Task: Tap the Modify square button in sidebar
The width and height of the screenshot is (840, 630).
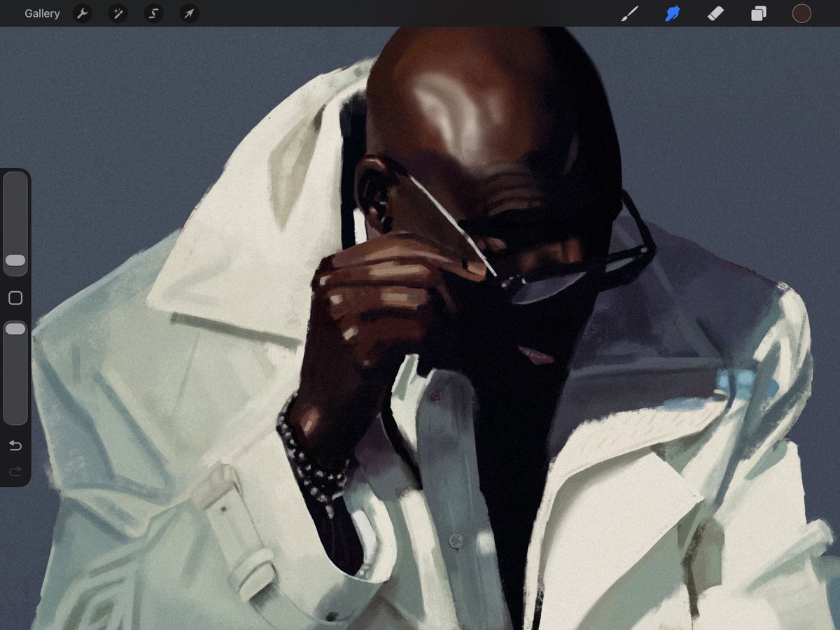Action: pos(15,298)
